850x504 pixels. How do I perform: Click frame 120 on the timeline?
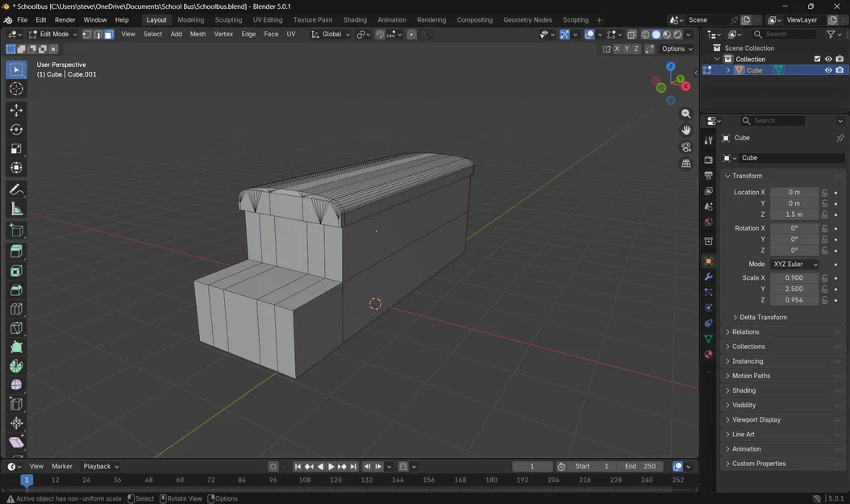click(335, 480)
